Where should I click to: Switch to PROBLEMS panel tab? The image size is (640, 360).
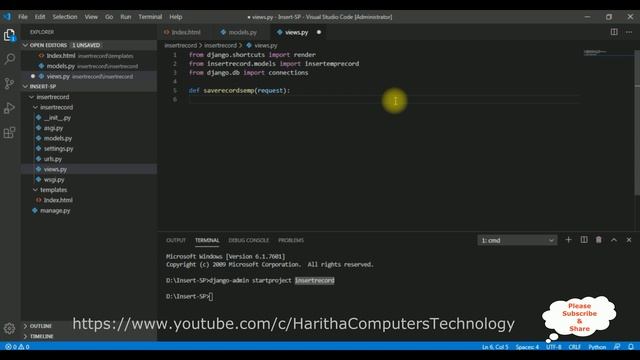[291, 240]
